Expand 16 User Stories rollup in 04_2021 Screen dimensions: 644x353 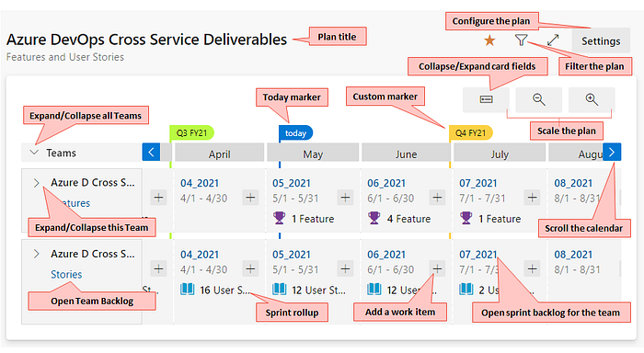tap(215, 290)
